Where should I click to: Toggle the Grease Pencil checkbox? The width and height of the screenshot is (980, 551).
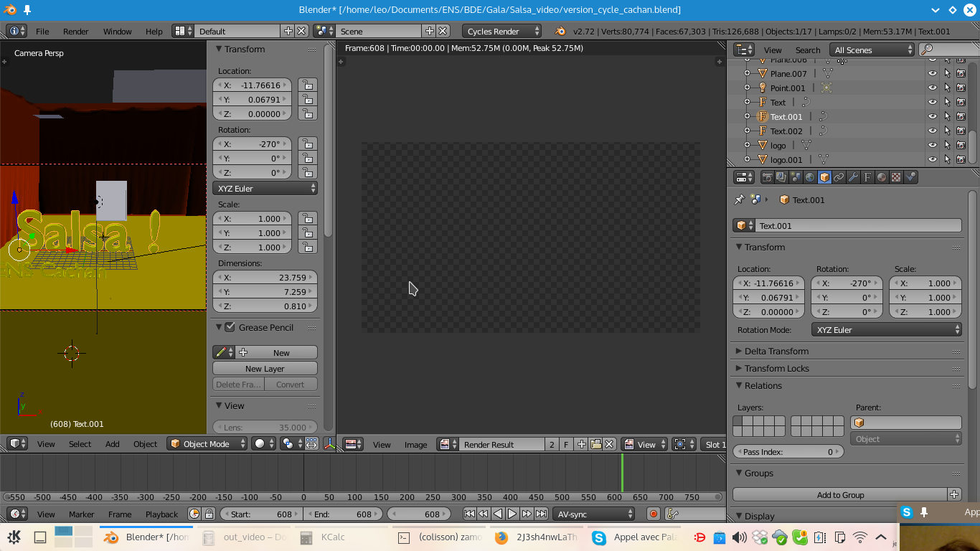[230, 327]
